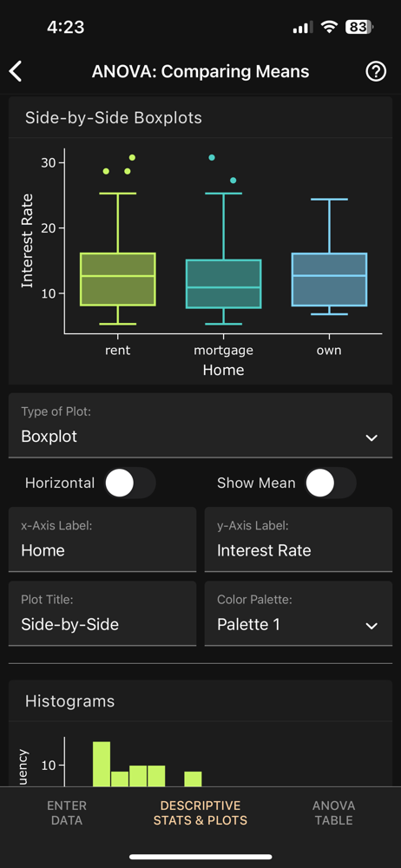Edit the Plot Title field

[102, 614]
